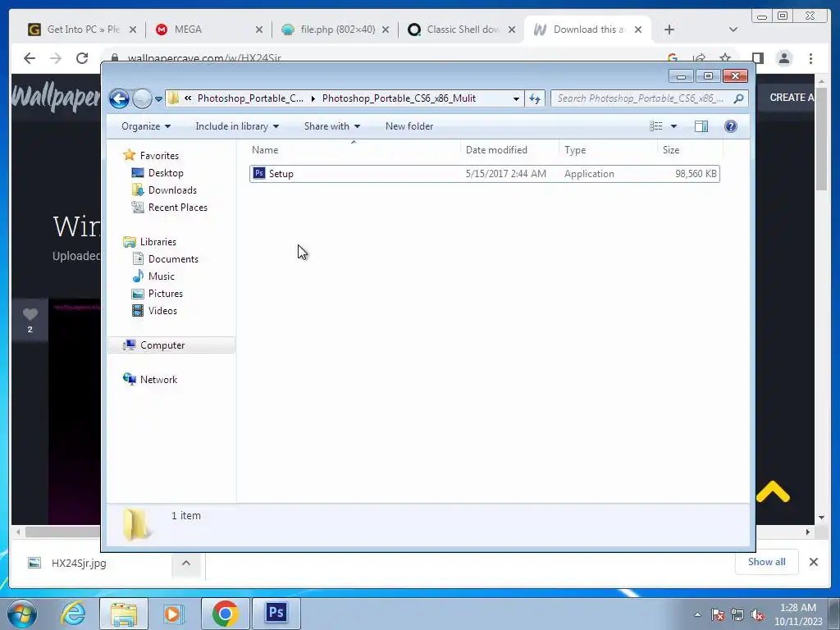Open the Share with menu

pos(331,126)
